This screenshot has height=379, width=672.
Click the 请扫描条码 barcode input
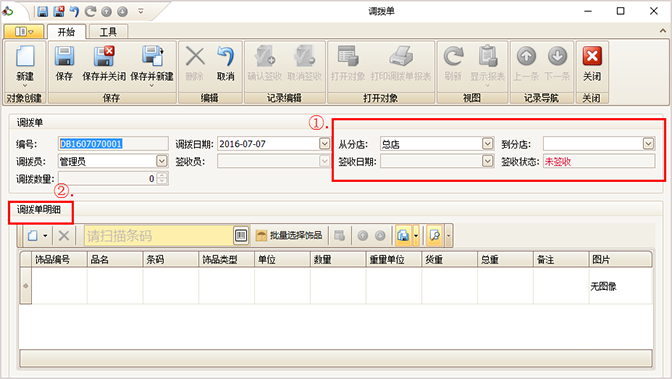[159, 235]
